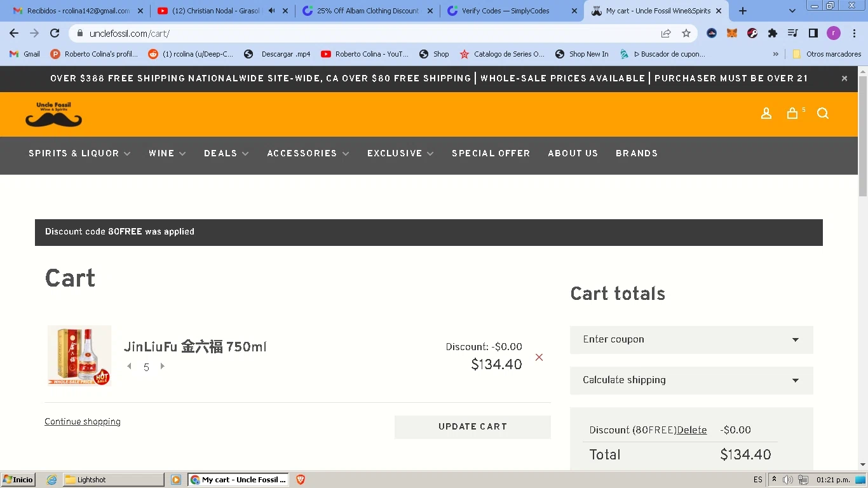Open the Shop New In bookmark
Image resolution: width=868 pixels, height=488 pixels.
[581, 54]
